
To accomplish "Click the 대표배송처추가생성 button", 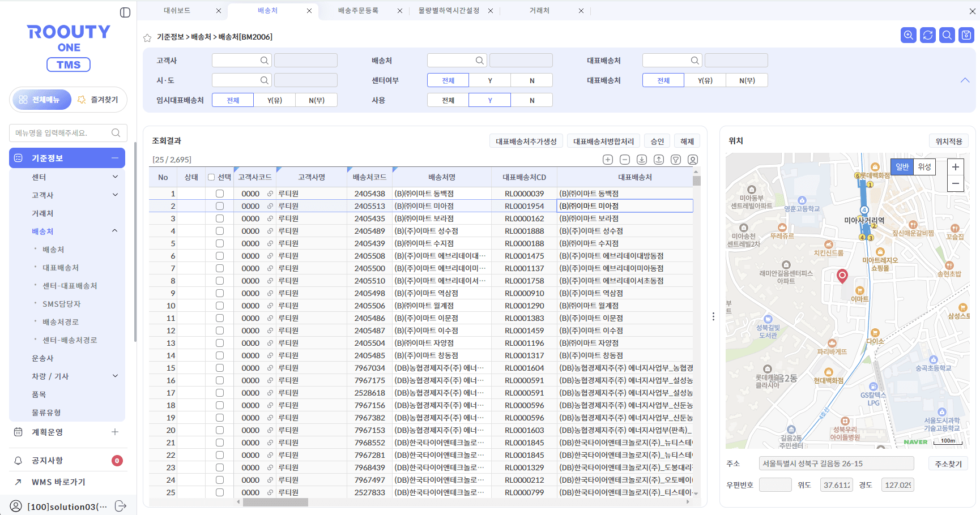I will pyautogui.click(x=526, y=141).
